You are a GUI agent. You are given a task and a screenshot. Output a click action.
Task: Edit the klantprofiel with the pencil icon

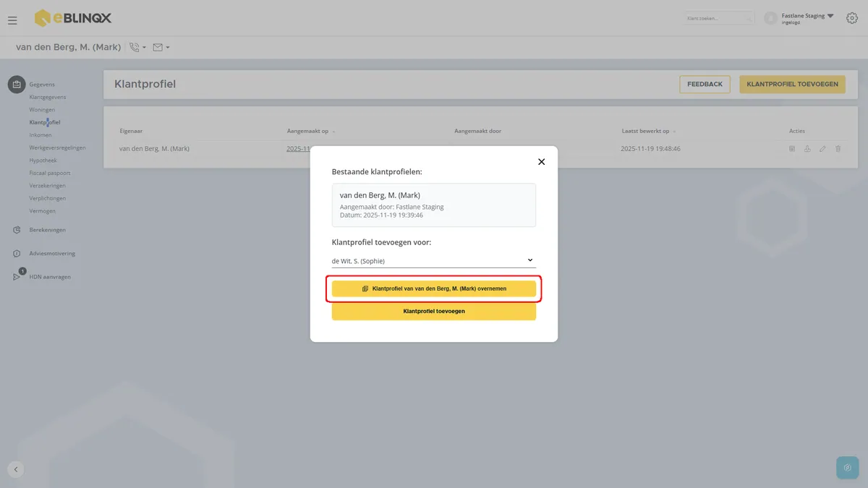(822, 149)
